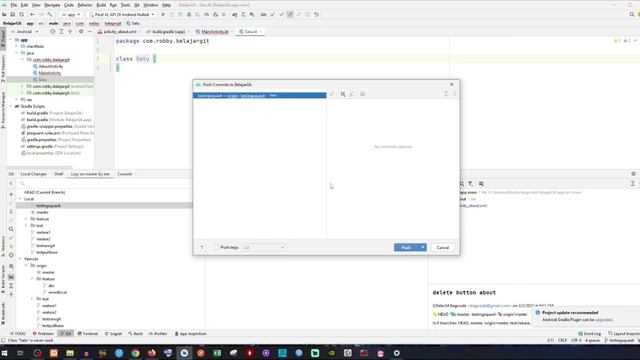Open the Terminal tool window

point(87,334)
